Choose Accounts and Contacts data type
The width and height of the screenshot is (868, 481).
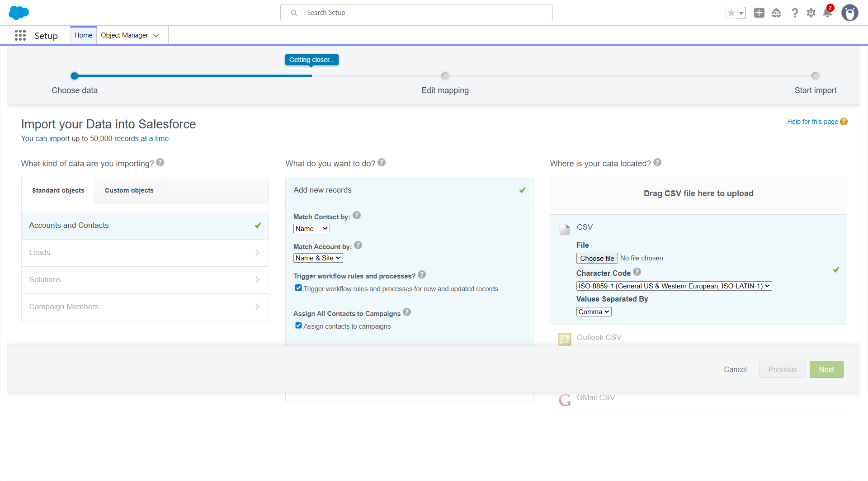(145, 226)
